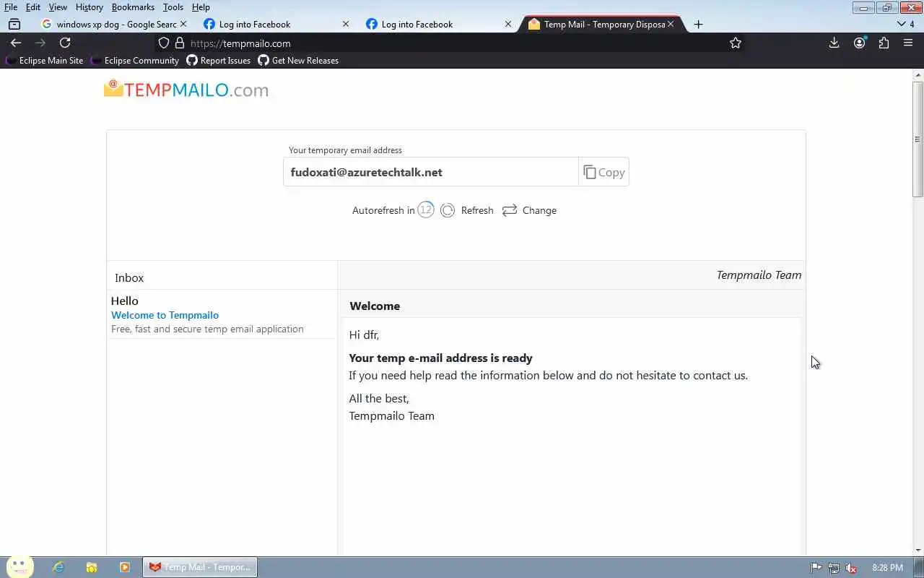924x578 pixels.
Task: Open the Report Issues bookmark
Action: [x=219, y=61]
